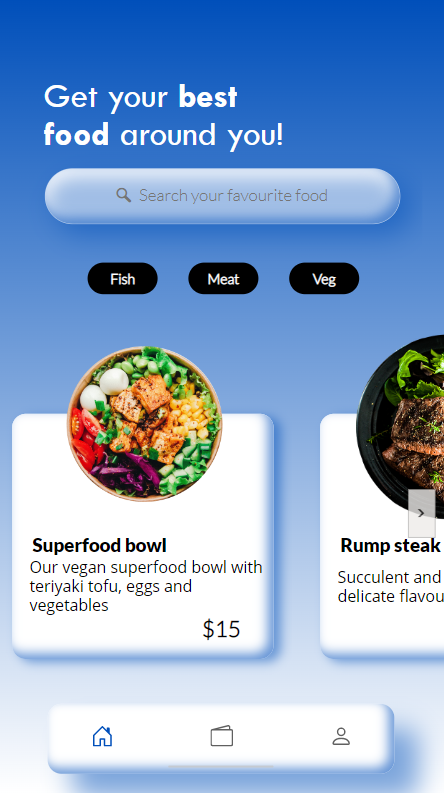Open the wallet icon in bottom navigation

pyautogui.click(x=221, y=736)
